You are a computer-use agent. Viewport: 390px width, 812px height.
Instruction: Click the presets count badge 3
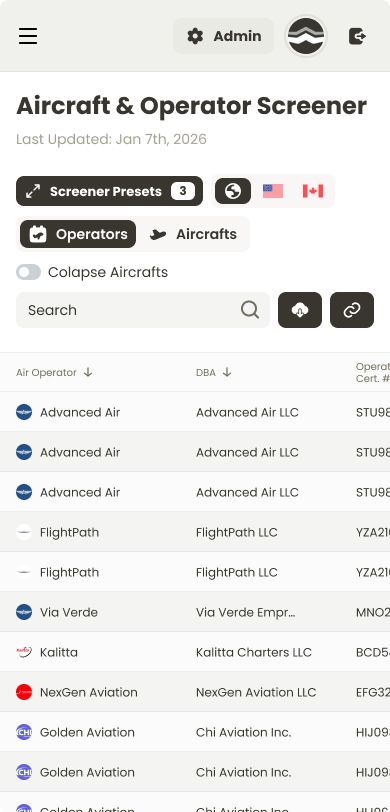click(x=183, y=191)
